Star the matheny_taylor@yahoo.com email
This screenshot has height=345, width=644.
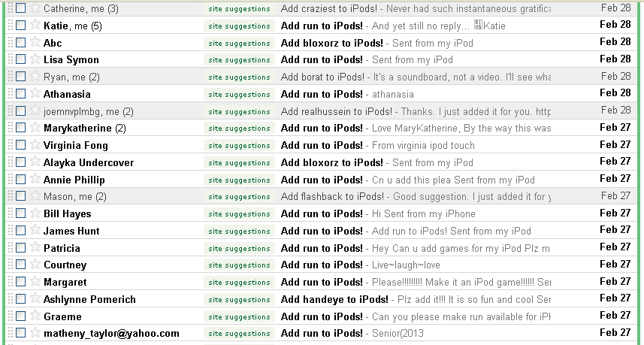(x=35, y=333)
